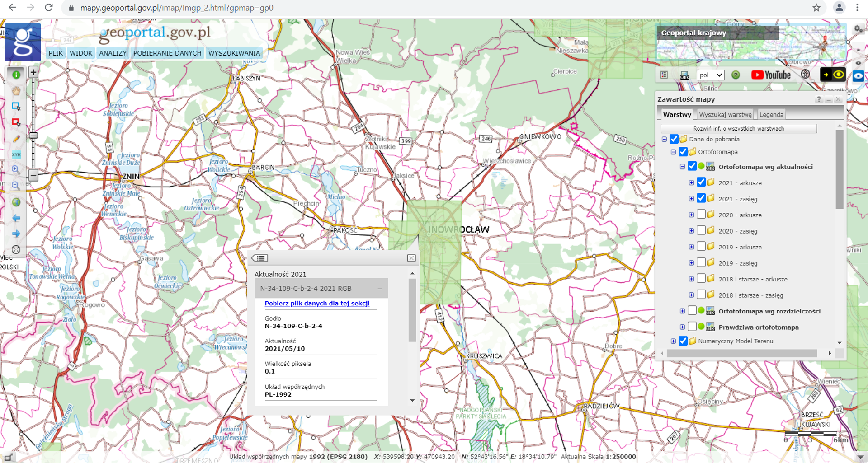Select the green info identify tool
The image size is (868, 463).
click(16, 75)
